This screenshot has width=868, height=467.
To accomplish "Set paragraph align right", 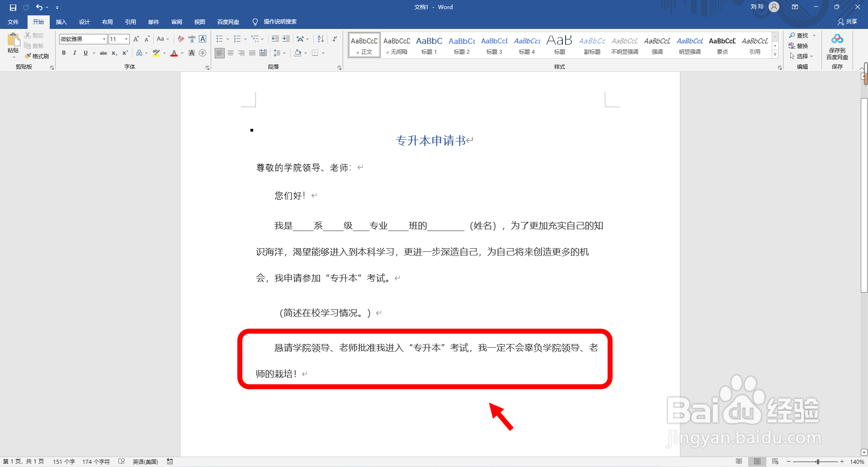I will click(241, 53).
